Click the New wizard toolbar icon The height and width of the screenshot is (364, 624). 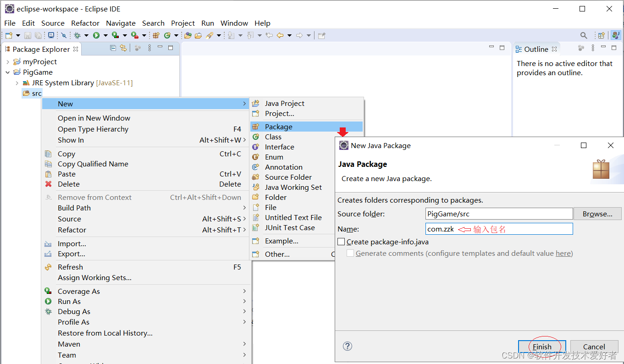click(x=9, y=35)
